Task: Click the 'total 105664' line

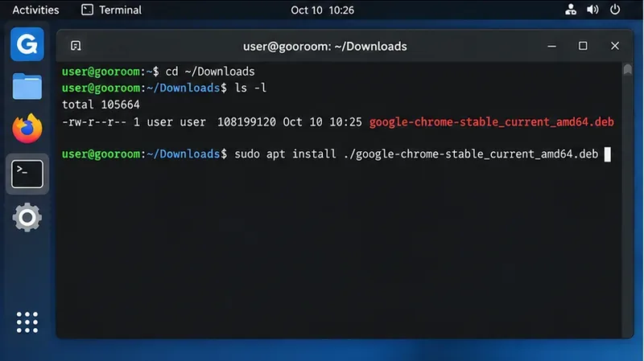Action: [x=101, y=105]
